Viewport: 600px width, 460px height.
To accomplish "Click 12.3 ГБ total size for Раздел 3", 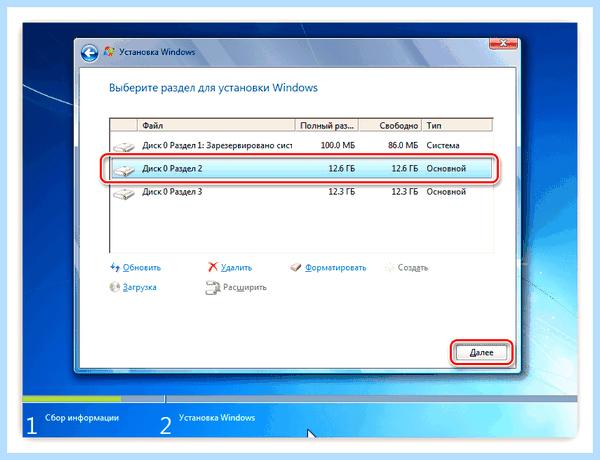I will click(341, 192).
